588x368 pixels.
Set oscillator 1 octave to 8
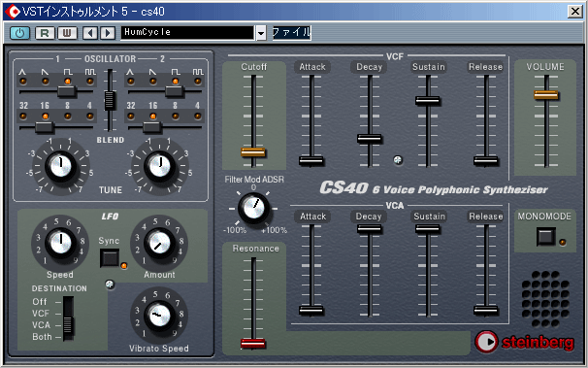(x=68, y=117)
